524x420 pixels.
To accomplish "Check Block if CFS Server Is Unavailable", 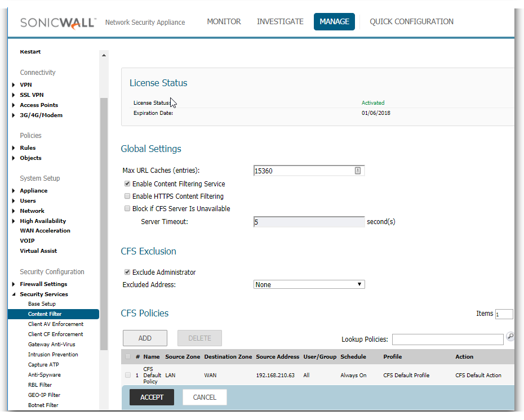I will point(127,209).
